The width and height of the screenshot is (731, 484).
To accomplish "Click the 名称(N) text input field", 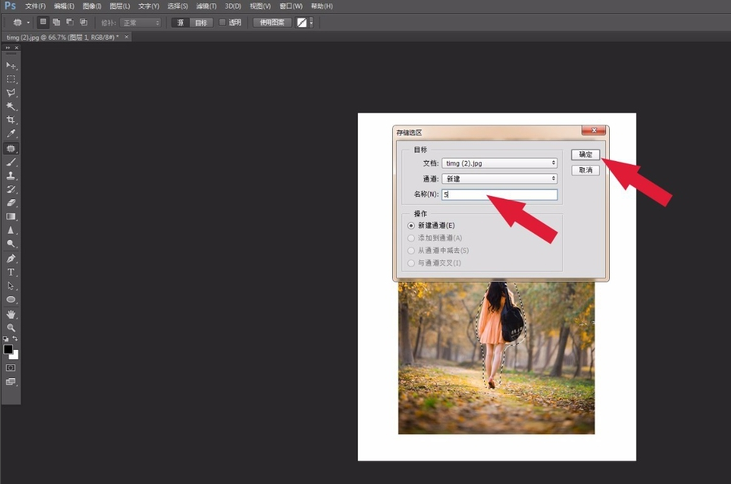I will tap(499, 195).
